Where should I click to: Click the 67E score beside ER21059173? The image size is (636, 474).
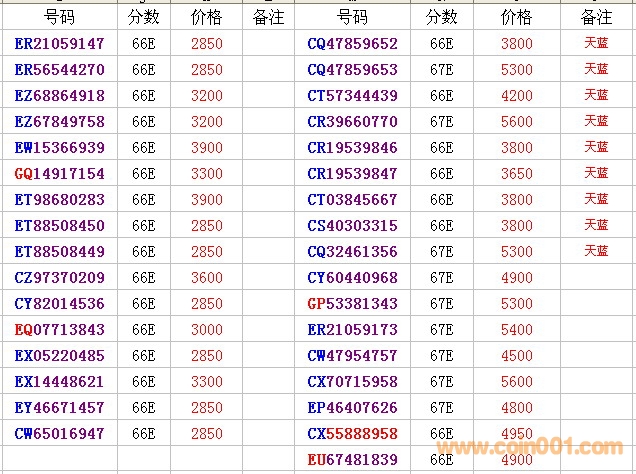pyautogui.click(x=441, y=330)
